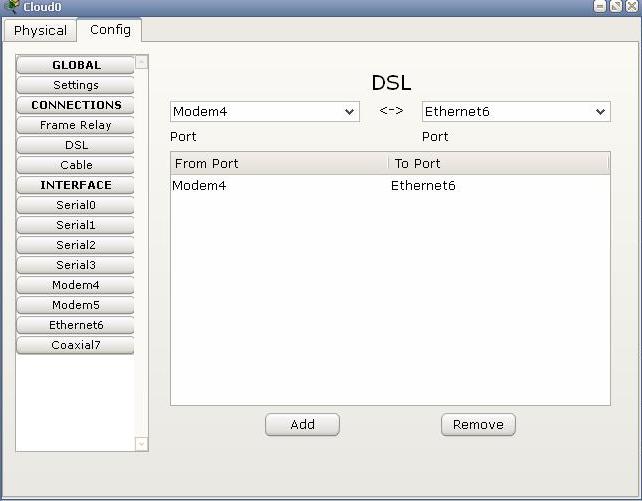
Task: Select the Serial2 interface
Action: click(75, 245)
